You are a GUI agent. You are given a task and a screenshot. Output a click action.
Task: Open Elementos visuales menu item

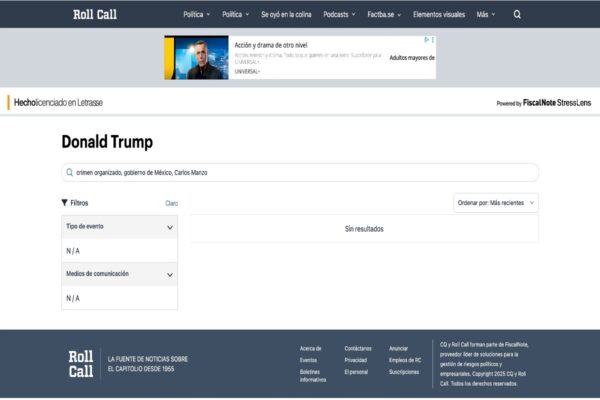(439, 15)
